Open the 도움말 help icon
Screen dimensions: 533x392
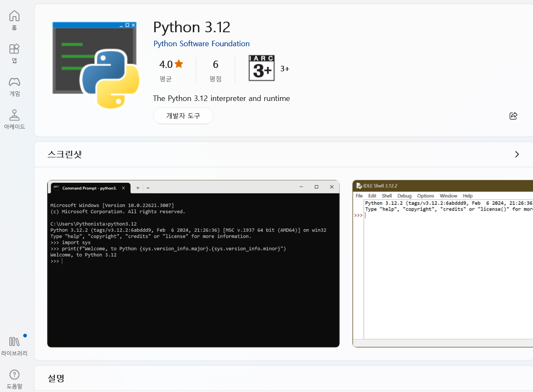[x=14, y=378]
